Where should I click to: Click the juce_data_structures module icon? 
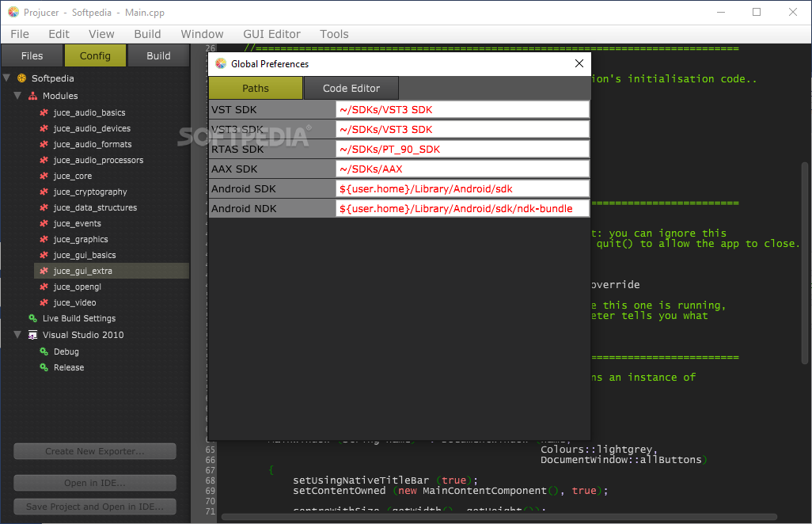(44, 207)
